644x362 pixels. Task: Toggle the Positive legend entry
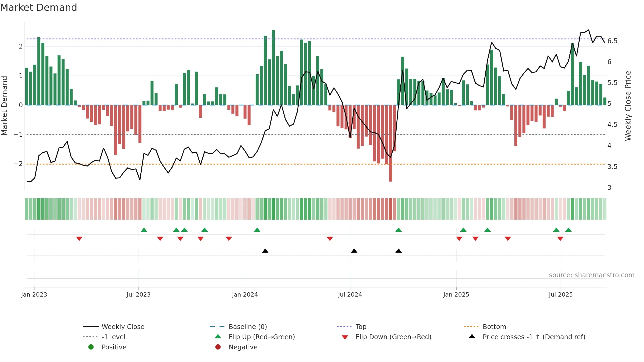[x=107, y=347]
